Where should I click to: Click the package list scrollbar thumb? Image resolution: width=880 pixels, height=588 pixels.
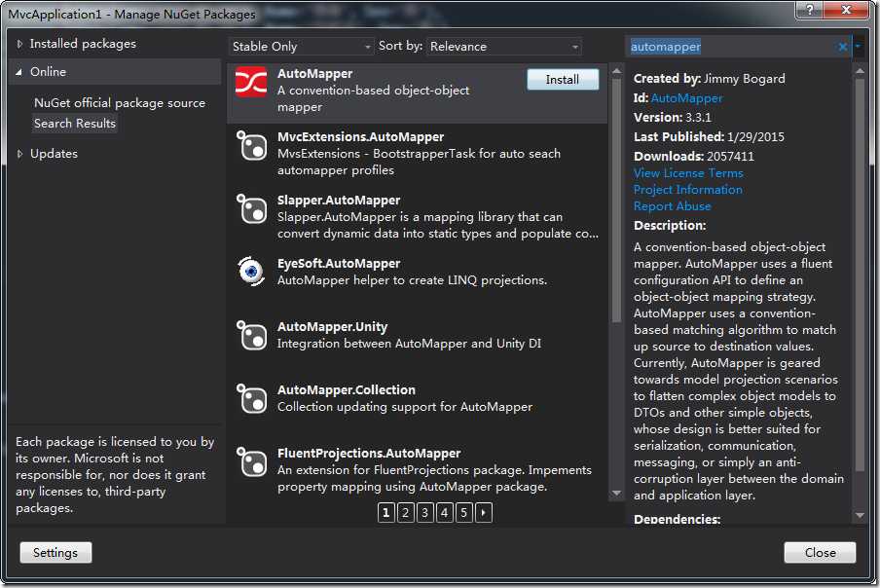coord(616,202)
